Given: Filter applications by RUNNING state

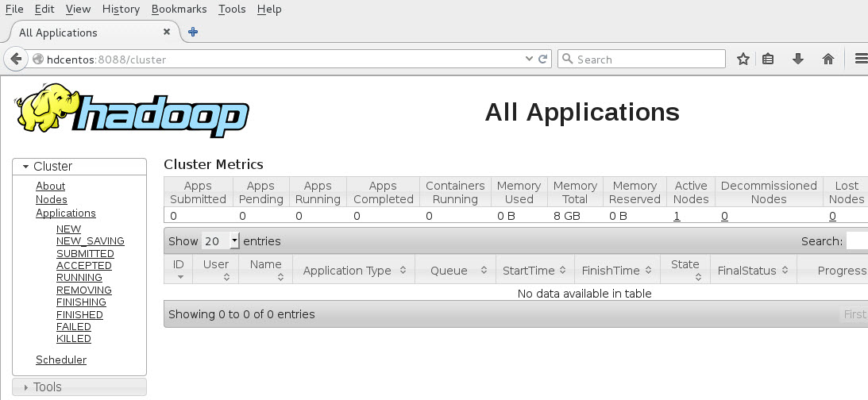Looking at the screenshot, I should tap(79, 278).
